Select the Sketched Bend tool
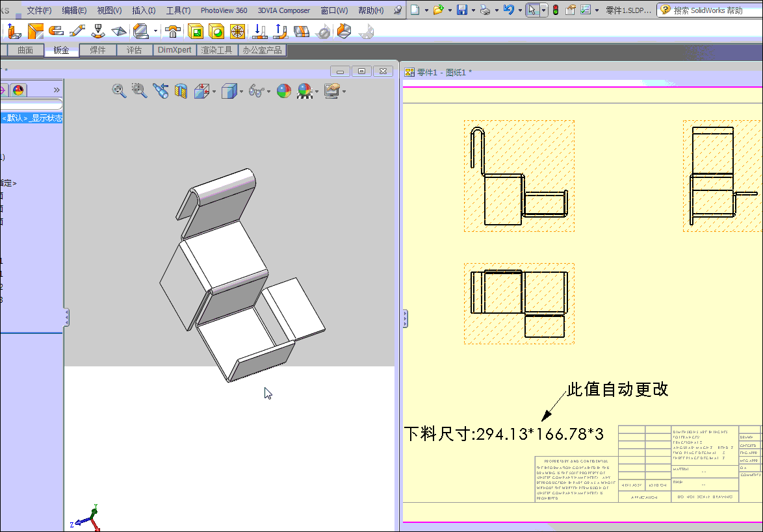 [x=98, y=32]
